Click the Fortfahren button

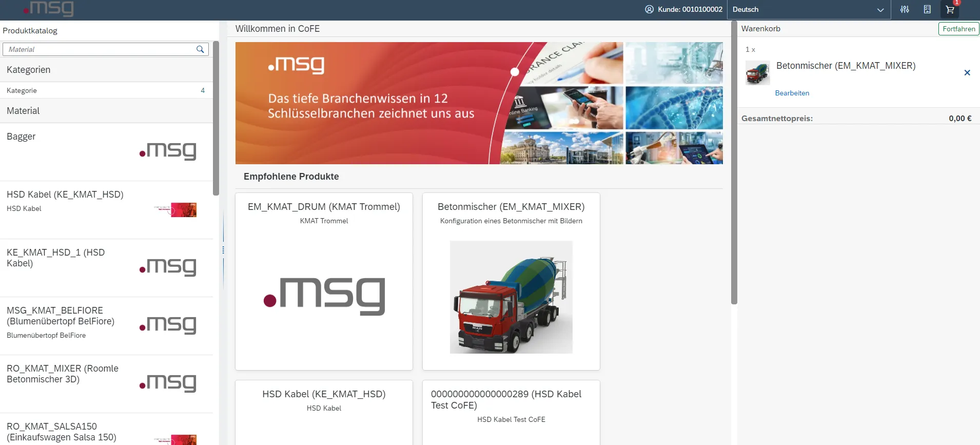click(x=958, y=29)
